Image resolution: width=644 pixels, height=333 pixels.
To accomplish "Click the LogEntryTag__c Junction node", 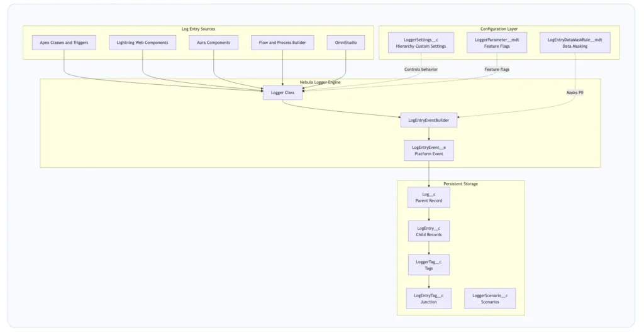I will point(429,298).
